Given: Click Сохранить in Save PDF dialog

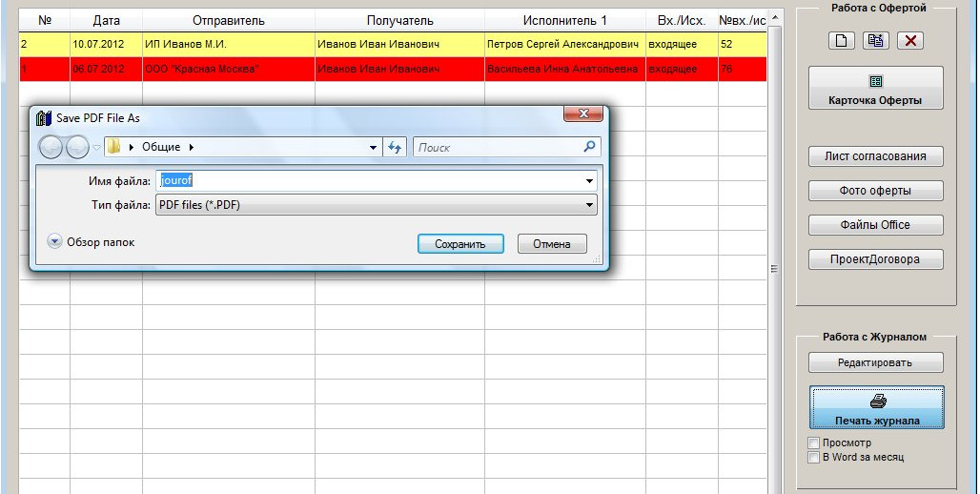Looking at the screenshot, I should (x=460, y=244).
